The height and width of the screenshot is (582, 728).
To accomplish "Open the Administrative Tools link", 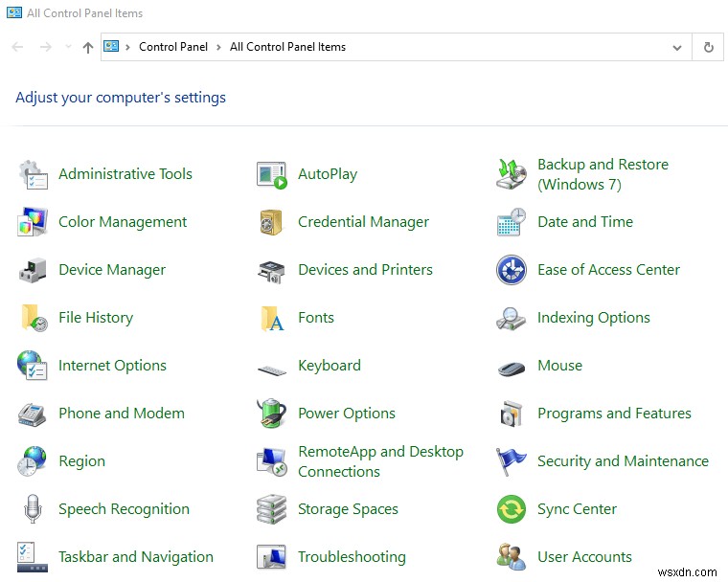I will pos(125,174).
